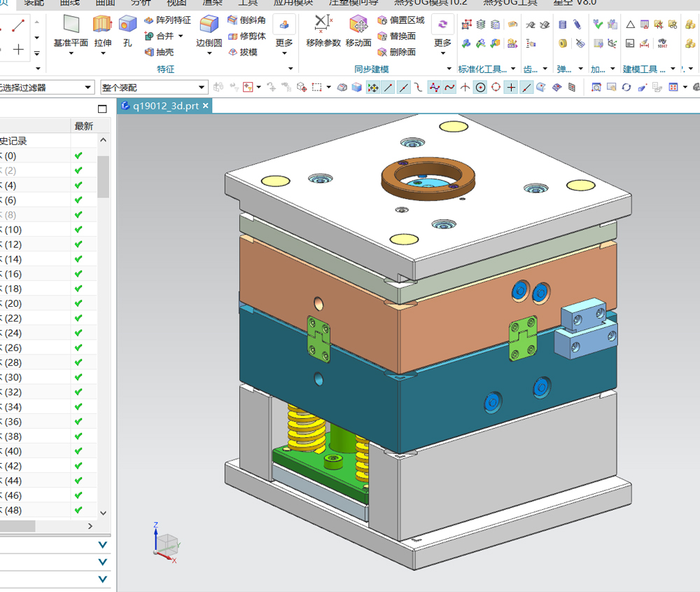Open the 曲面 ribbon tab

[x=105, y=2]
